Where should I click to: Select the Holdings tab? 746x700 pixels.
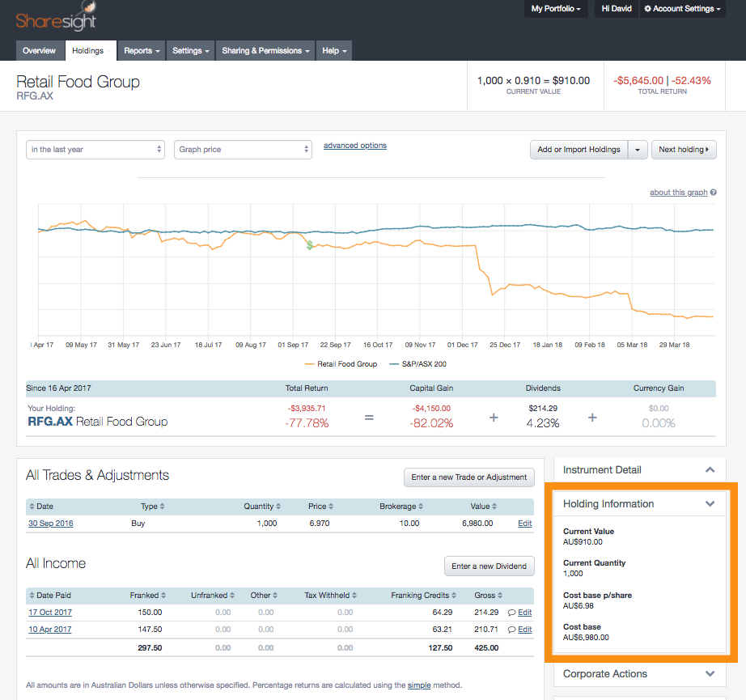click(x=91, y=50)
